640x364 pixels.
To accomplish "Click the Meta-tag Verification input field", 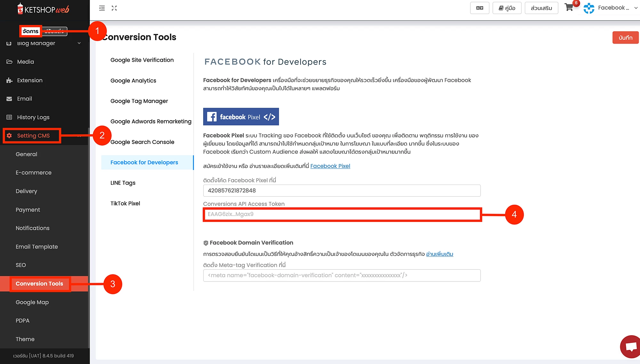I will (342, 275).
